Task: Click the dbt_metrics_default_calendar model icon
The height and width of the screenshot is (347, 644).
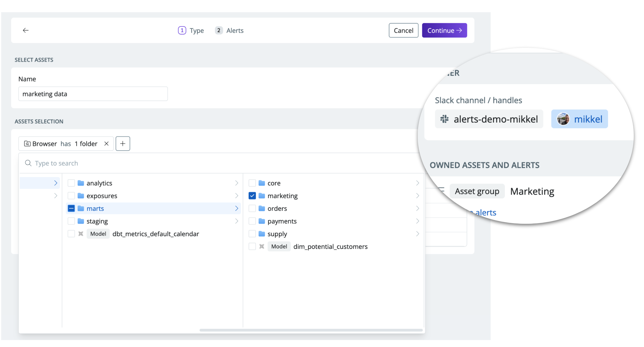Action: pyautogui.click(x=81, y=234)
